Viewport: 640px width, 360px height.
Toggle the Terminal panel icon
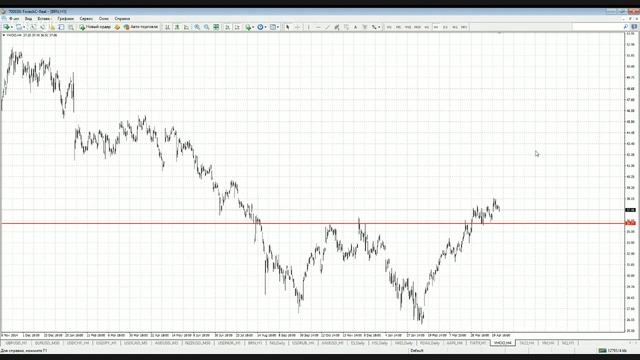pyautogui.click(x=61, y=27)
